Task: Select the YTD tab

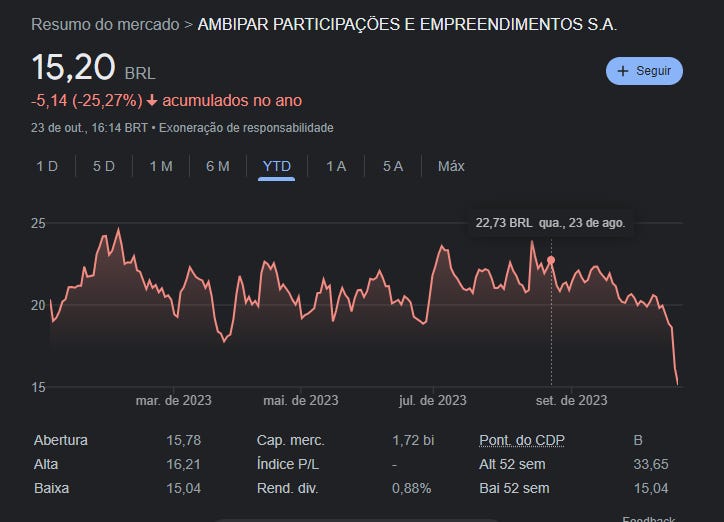Action: click(277, 166)
